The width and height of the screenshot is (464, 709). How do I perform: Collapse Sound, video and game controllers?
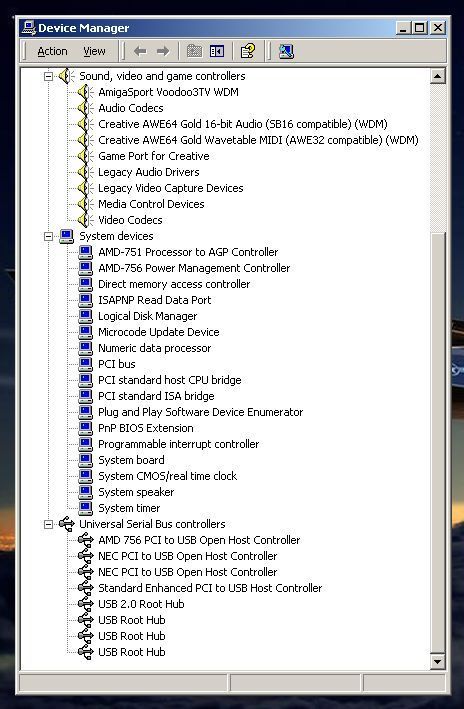tap(48, 76)
